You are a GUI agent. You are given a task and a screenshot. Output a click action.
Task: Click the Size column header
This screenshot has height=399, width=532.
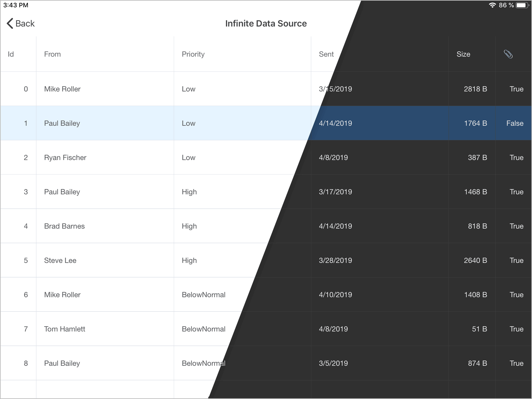[x=463, y=54]
